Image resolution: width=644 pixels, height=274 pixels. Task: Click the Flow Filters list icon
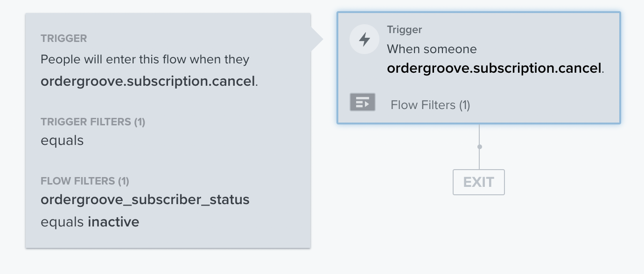(363, 102)
